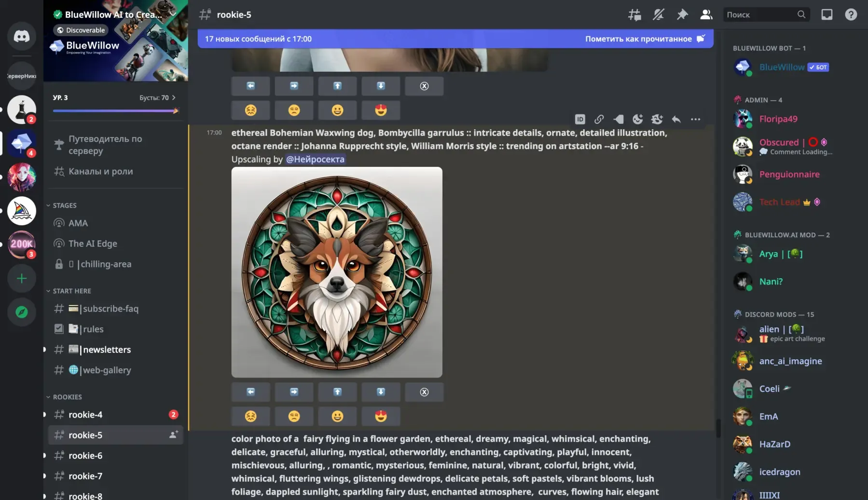This screenshot has height=500, width=868.
Task: Click the reply arrow on hovered message
Action: [x=676, y=119]
